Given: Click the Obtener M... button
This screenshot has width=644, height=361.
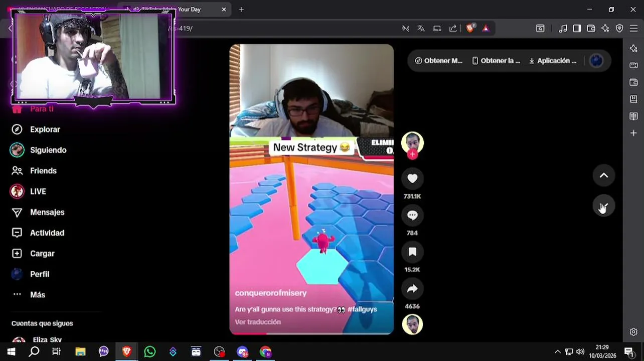Looking at the screenshot, I should point(438,61).
